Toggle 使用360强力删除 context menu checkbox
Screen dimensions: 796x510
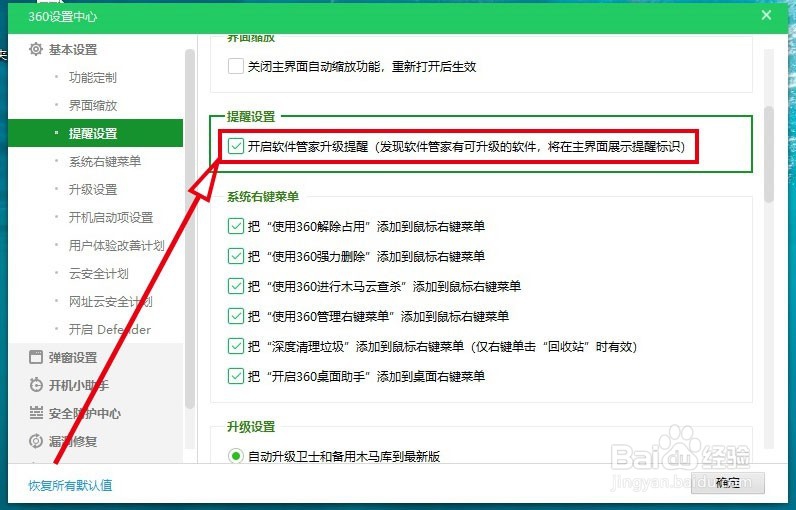click(x=236, y=256)
